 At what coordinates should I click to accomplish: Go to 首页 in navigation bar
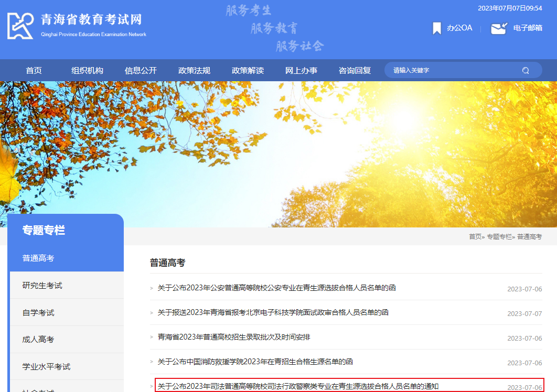pos(34,70)
